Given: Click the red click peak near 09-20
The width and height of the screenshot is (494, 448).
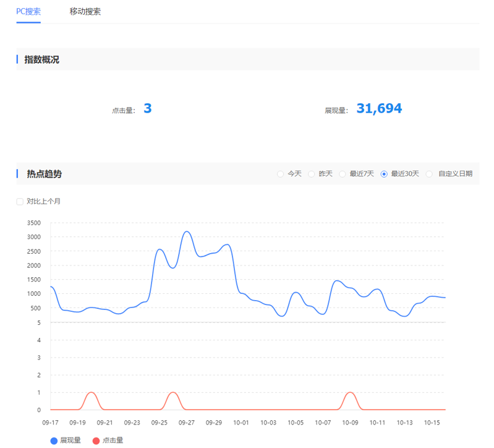Looking at the screenshot, I should [x=92, y=392].
